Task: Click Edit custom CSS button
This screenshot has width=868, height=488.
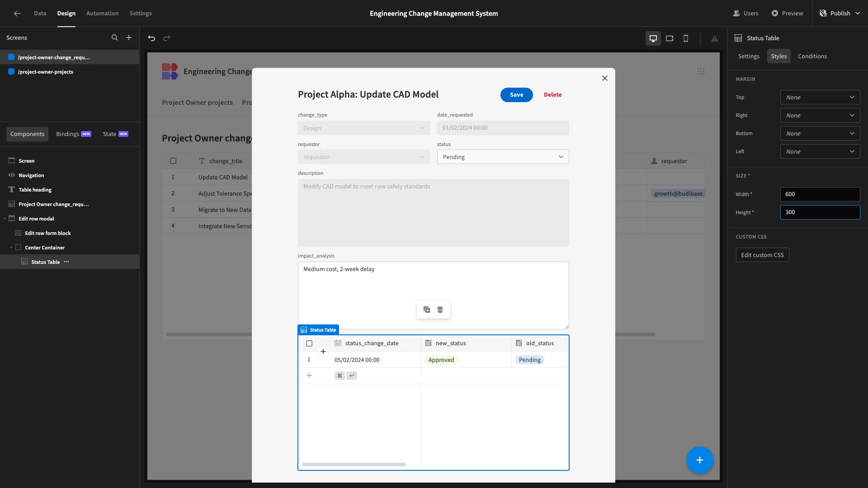Action: tap(762, 255)
